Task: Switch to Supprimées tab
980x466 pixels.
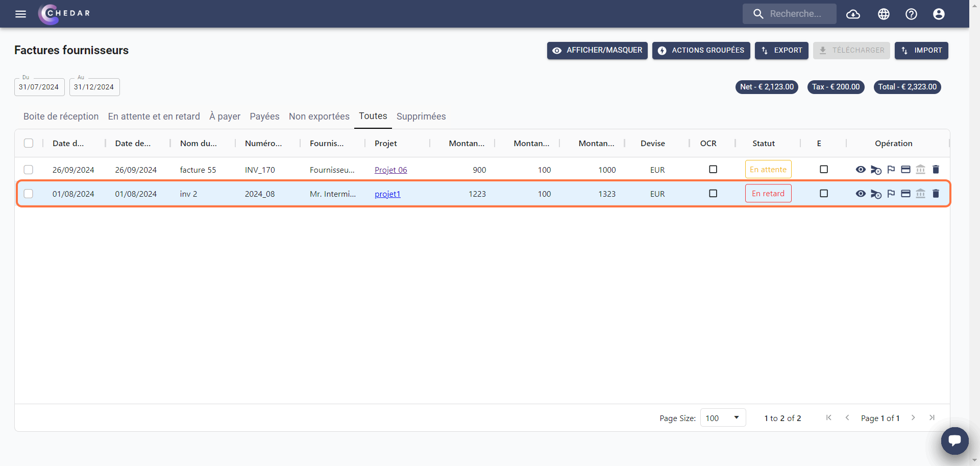Action: [x=421, y=116]
